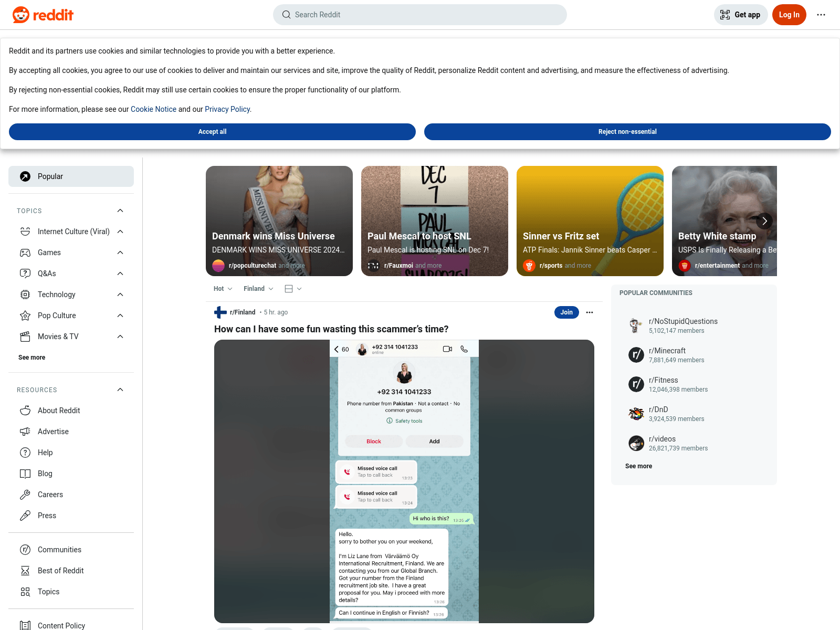Image resolution: width=840 pixels, height=630 pixels.
Task: Open the Hot sort dropdown
Action: [223, 289]
